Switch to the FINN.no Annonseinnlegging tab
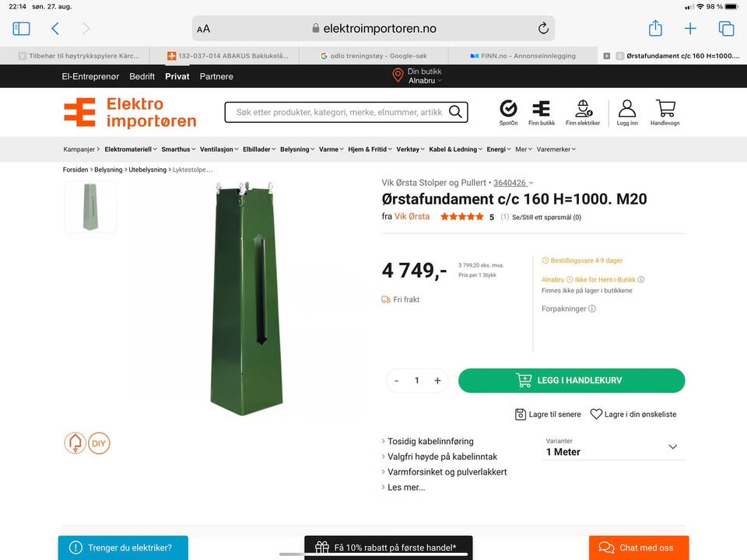Viewport: 747px width, 560px height. click(523, 56)
